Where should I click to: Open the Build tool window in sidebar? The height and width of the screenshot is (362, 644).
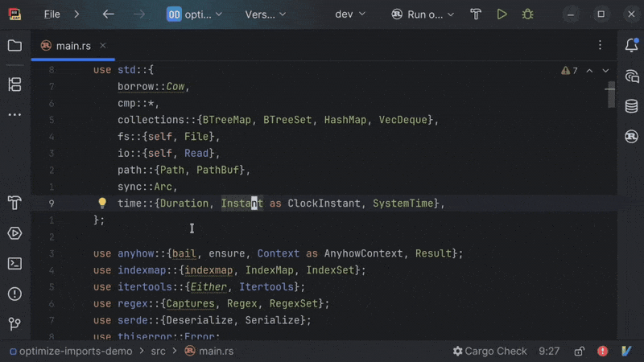point(14,204)
